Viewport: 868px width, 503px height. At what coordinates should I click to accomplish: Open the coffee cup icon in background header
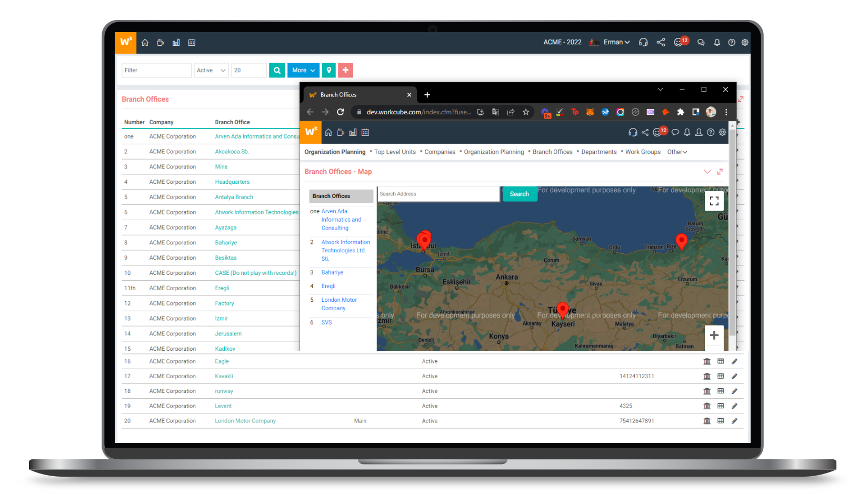point(161,42)
